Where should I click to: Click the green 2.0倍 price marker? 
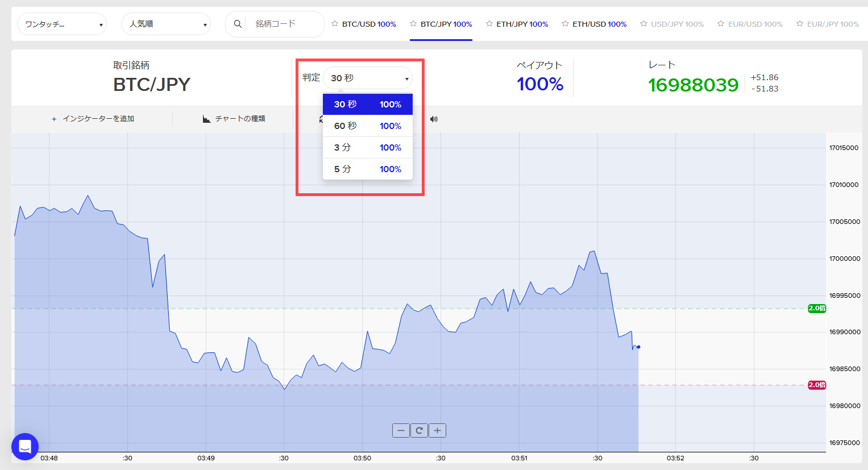[817, 309]
